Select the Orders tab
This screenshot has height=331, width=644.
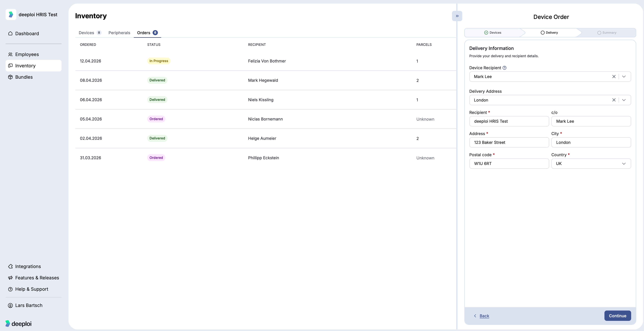point(147,33)
